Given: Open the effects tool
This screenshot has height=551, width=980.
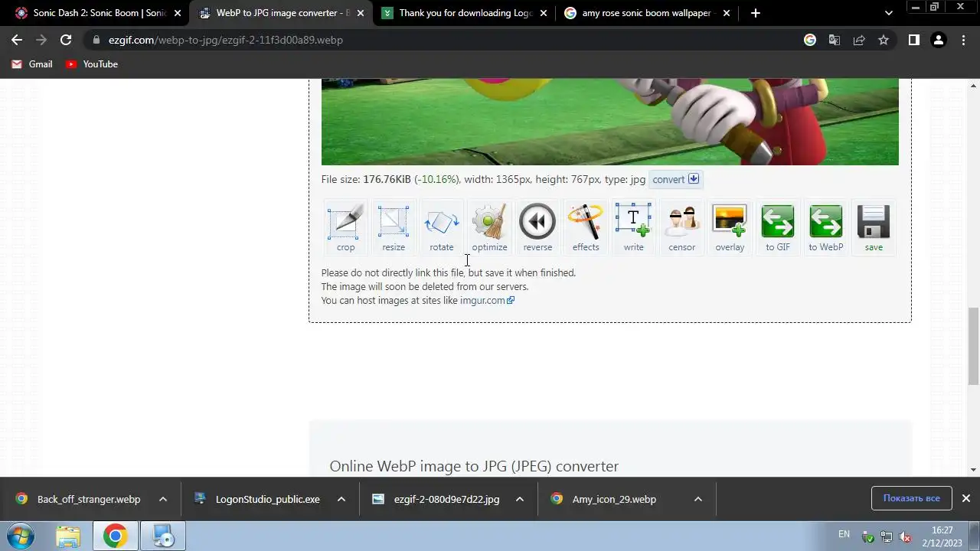Looking at the screenshot, I should tap(586, 227).
